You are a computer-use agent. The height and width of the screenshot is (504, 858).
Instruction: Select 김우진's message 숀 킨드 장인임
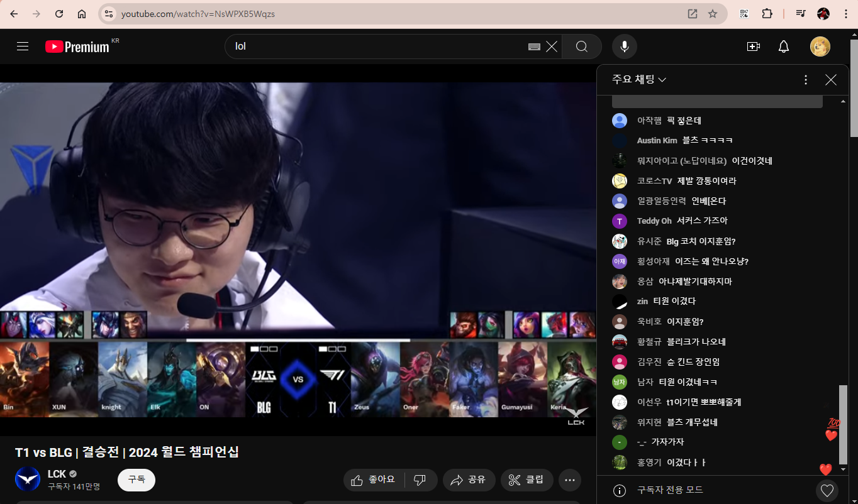click(693, 361)
